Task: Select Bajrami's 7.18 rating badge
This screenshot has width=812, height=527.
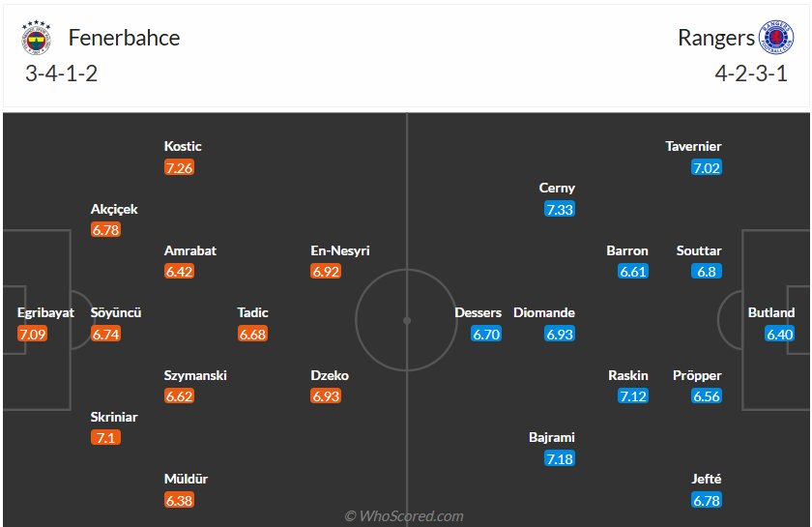Action: coord(559,458)
